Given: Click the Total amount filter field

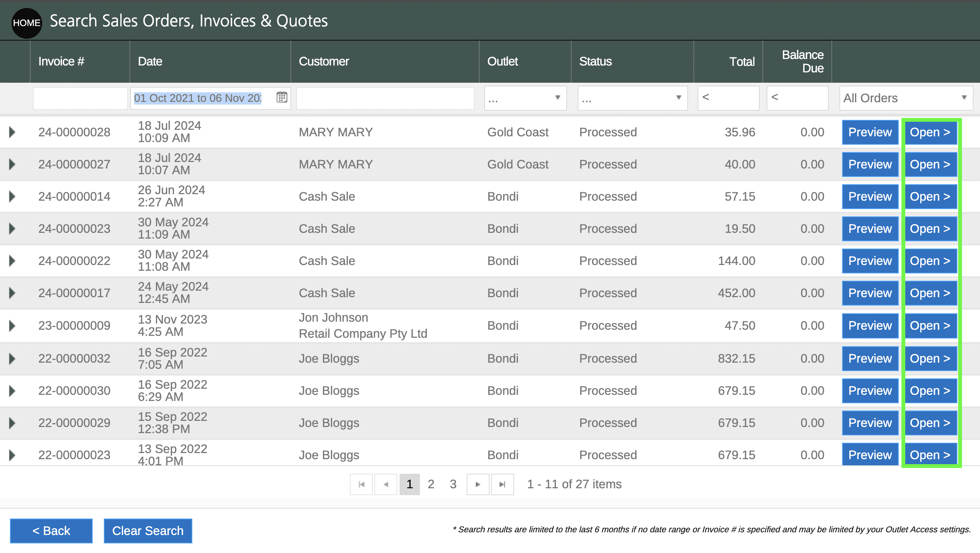Looking at the screenshot, I should pyautogui.click(x=728, y=98).
